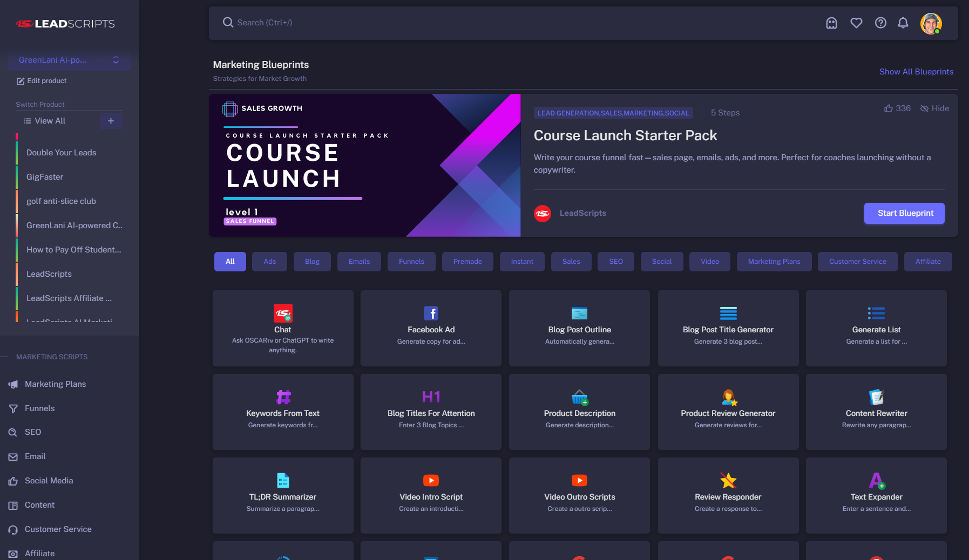Click the LeadScripts logo
This screenshot has height=560, width=969.
click(65, 24)
